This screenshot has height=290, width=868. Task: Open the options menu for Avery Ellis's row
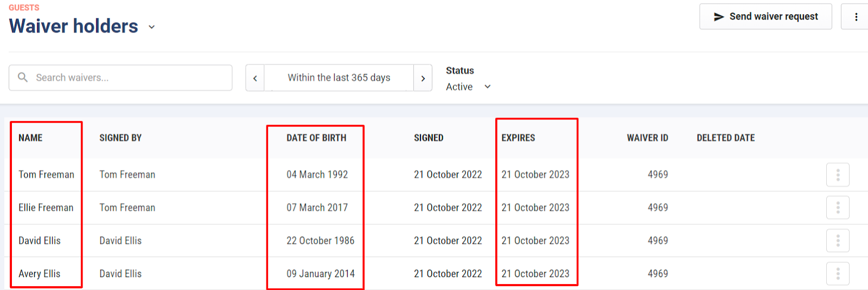[838, 274]
